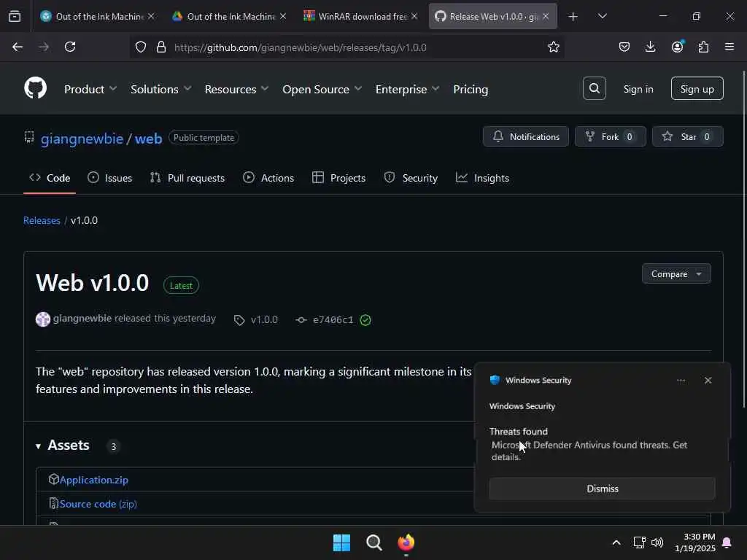
Task: Close the Windows Security notification
Action: 708,381
